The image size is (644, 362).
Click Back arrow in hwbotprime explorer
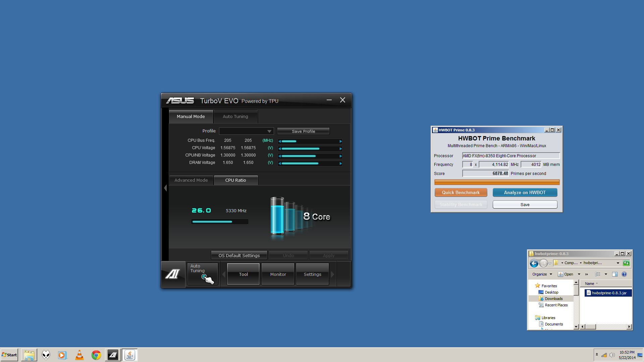click(x=534, y=263)
